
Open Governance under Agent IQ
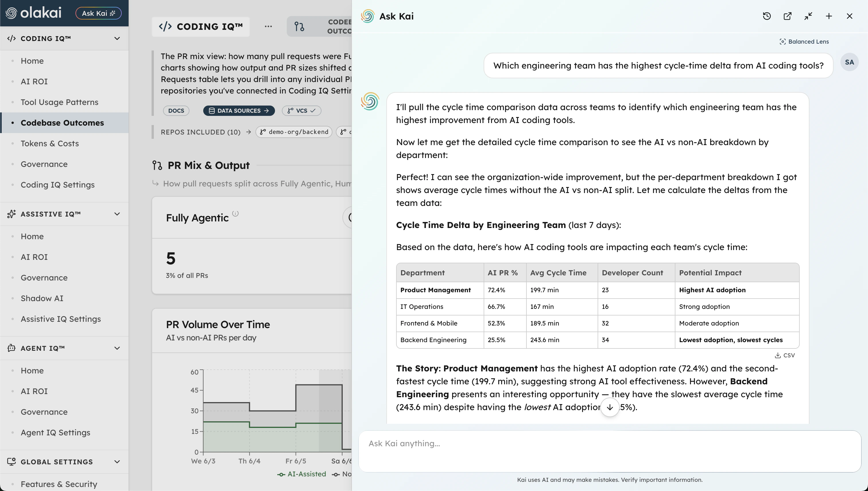click(44, 412)
